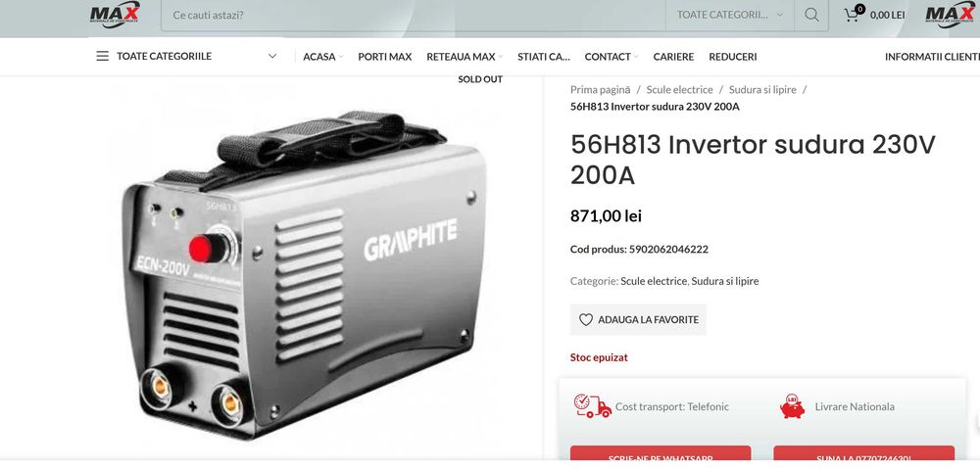980x468 pixels.
Task: Click the ADAUGA LA FAVORITE button
Action: tap(638, 319)
